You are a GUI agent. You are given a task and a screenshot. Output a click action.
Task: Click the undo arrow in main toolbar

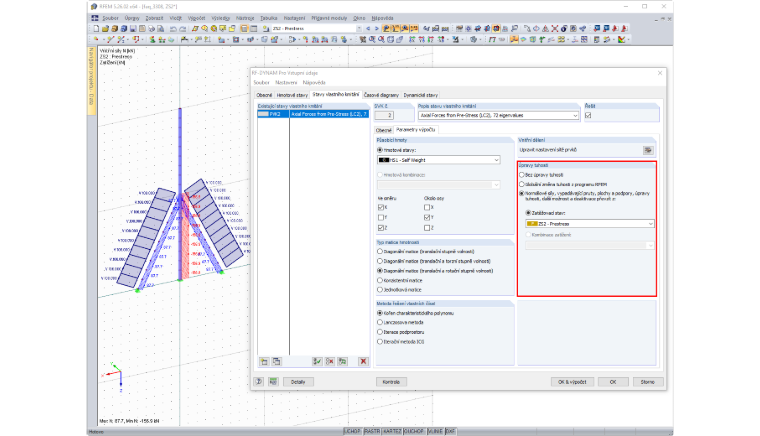[x=173, y=29]
